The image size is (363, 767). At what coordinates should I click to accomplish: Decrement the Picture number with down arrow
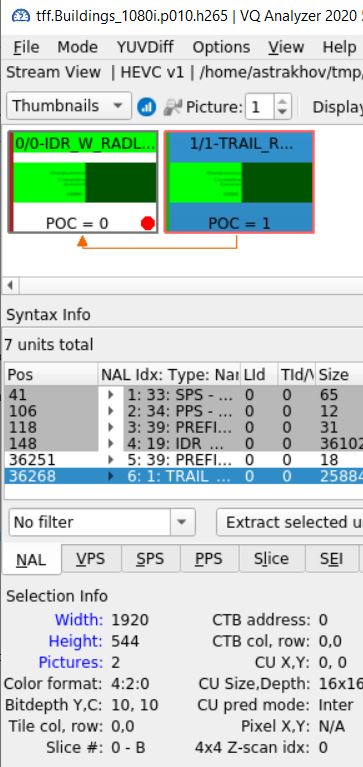[x=281, y=112]
